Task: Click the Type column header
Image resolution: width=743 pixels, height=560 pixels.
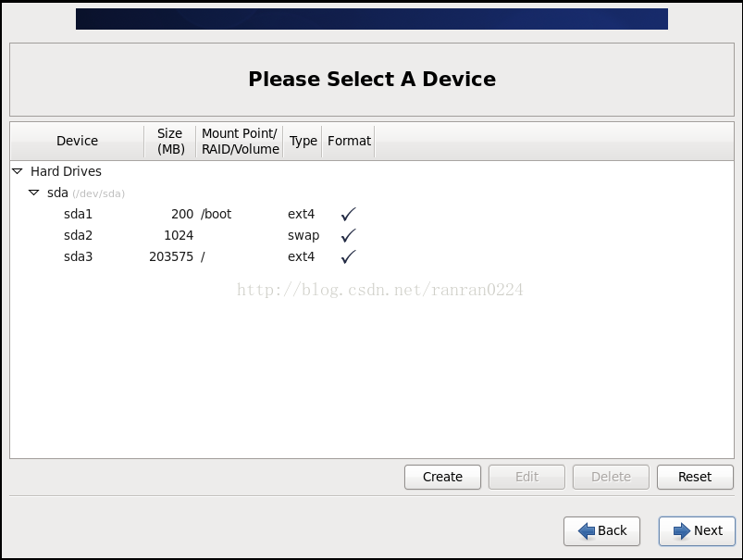Action: (x=303, y=141)
